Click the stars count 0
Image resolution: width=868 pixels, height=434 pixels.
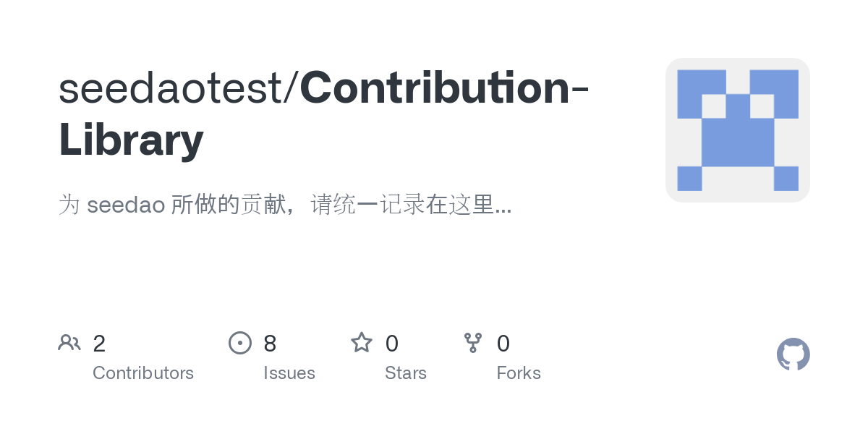click(391, 344)
